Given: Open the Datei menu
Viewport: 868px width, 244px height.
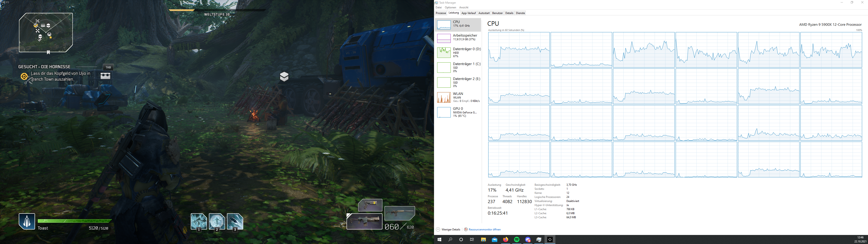Looking at the screenshot, I should [438, 7].
